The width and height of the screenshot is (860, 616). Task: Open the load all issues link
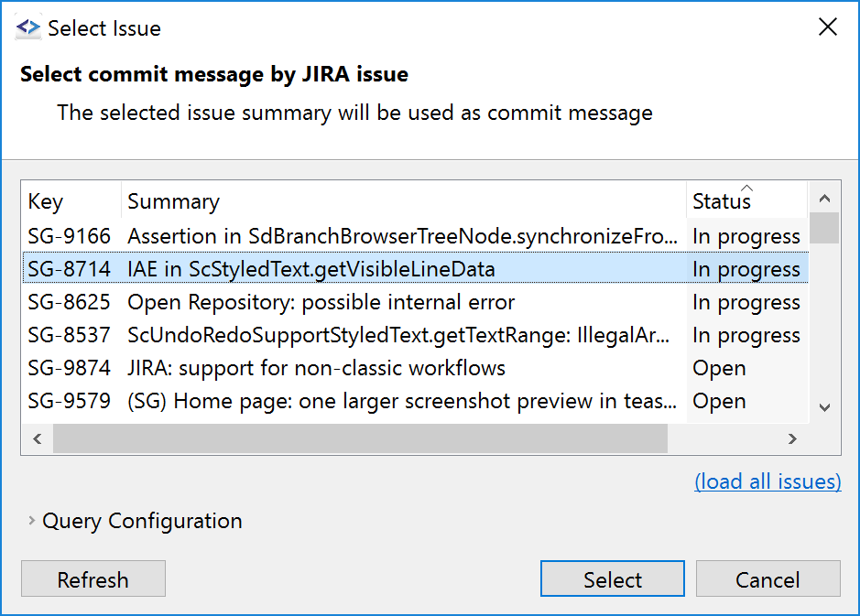click(767, 481)
